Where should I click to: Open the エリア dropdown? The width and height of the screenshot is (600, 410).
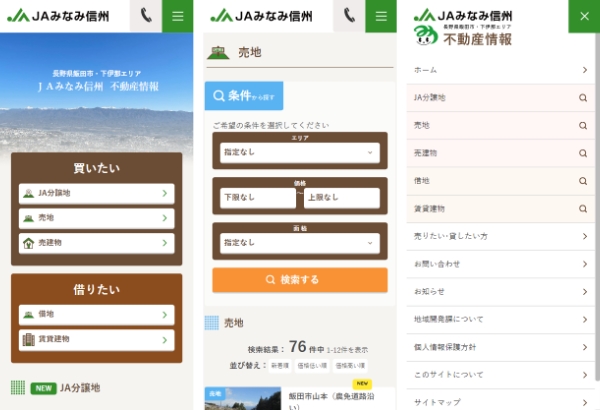click(x=300, y=152)
